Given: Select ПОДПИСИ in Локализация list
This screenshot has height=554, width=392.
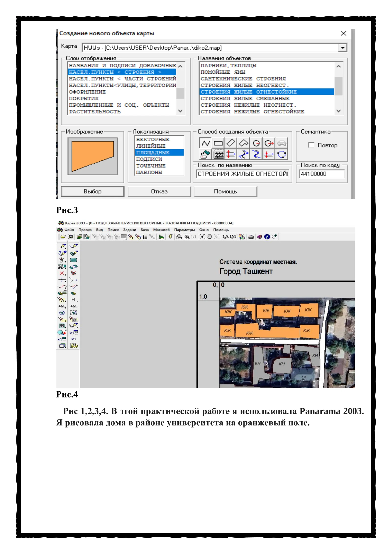Looking at the screenshot, I should [x=159, y=159].
